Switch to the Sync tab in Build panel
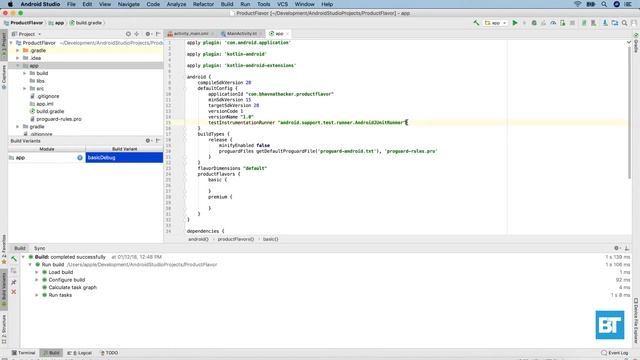Image resolution: width=640 pixels, height=360 pixels. (40, 248)
